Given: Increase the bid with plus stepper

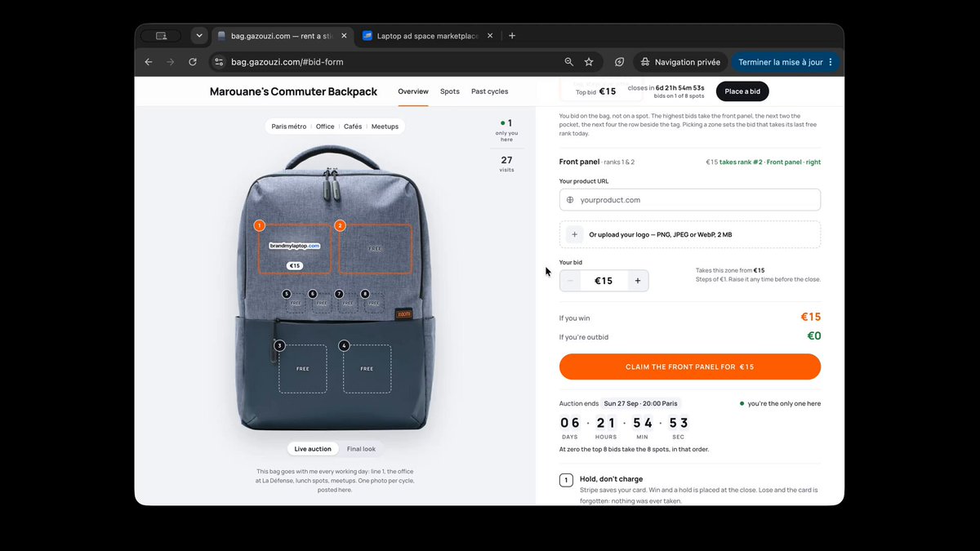Looking at the screenshot, I should 638,281.
